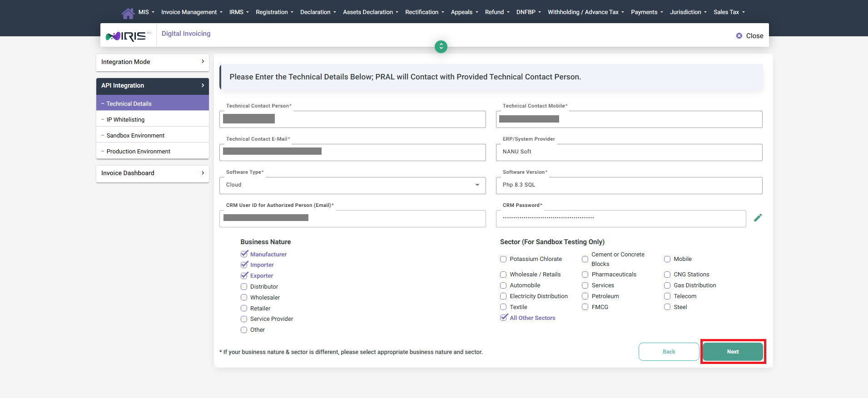The height and width of the screenshot is (398, 868).
Task: Open the Sales Tax dropdown menu
Action: click(x=729, y=12)
